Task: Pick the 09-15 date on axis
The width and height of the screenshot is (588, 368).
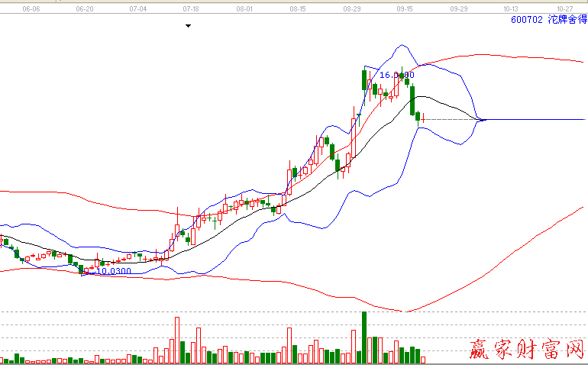Action: click(405, 9)
